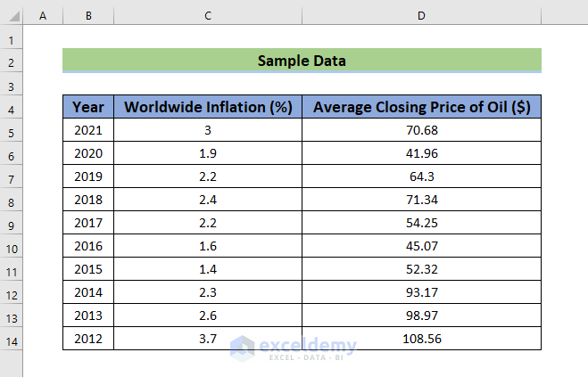Viewport: 588px width, 377px height.
Task: Select the column C header
Action: click(x=208, y=15)
